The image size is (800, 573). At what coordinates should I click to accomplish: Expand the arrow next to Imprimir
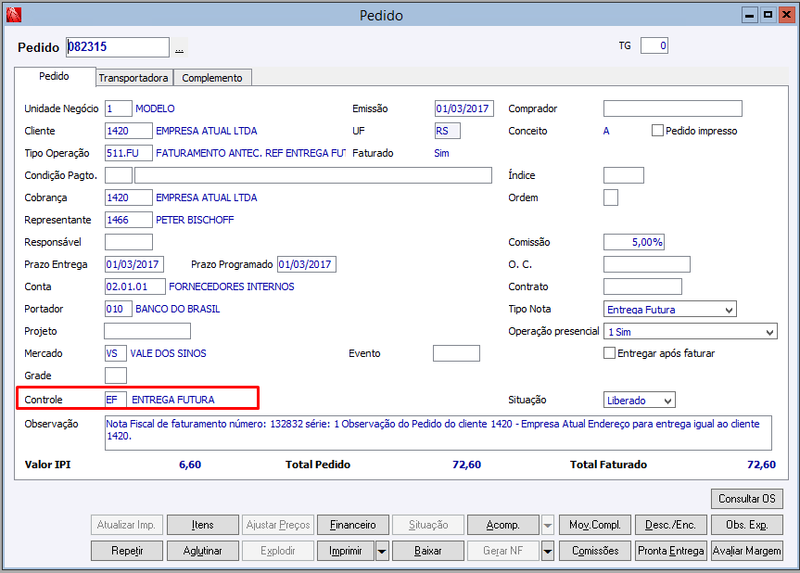coord(382,551)
